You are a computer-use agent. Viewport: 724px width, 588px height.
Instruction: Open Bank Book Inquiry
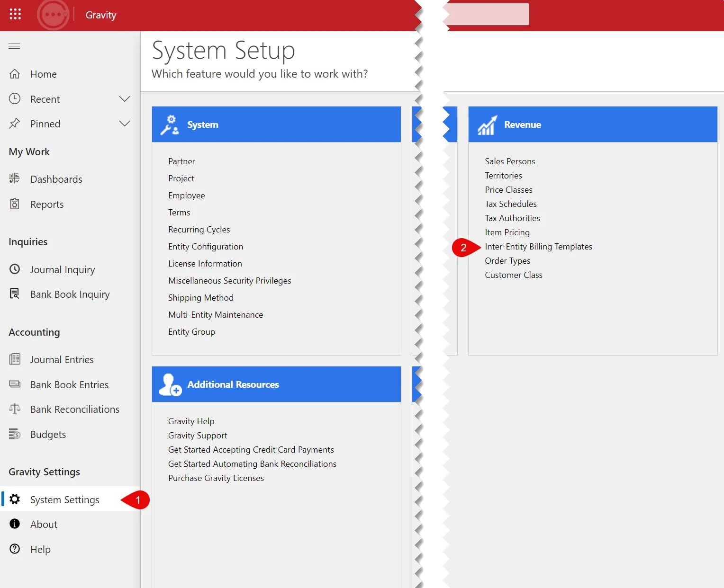[x=70, y=294]
